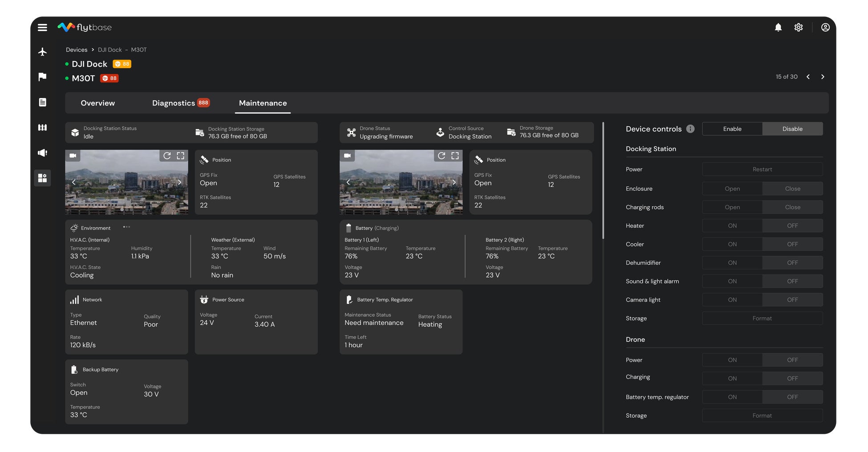Refresh the docking station camera feed
868x452 pixels.
[167, 156]
